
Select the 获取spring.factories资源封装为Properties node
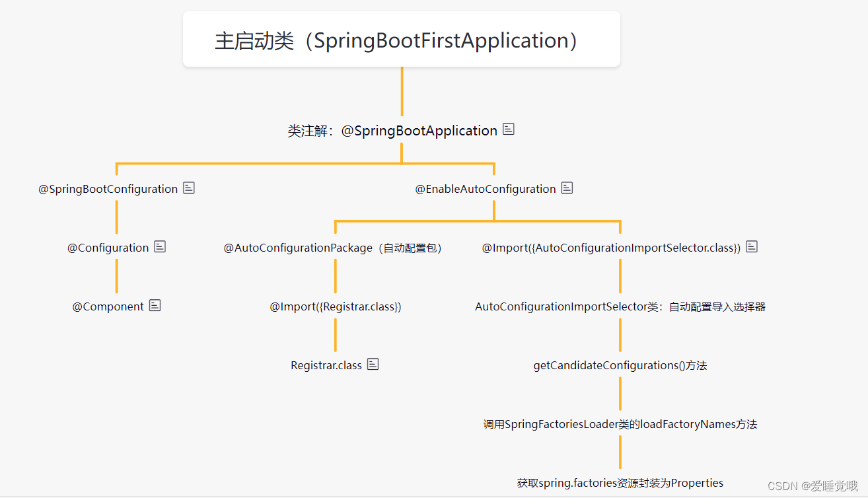[x=620, y=483]
